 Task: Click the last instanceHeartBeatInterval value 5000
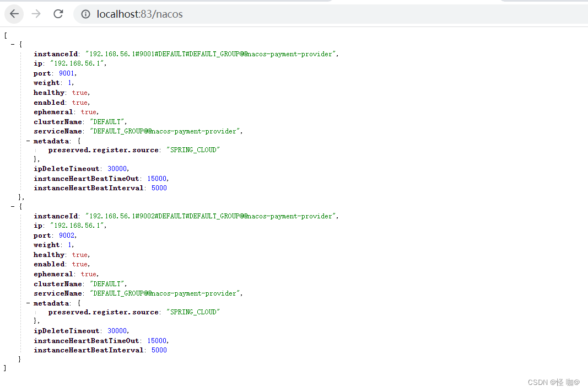click(x=159, y=350)
